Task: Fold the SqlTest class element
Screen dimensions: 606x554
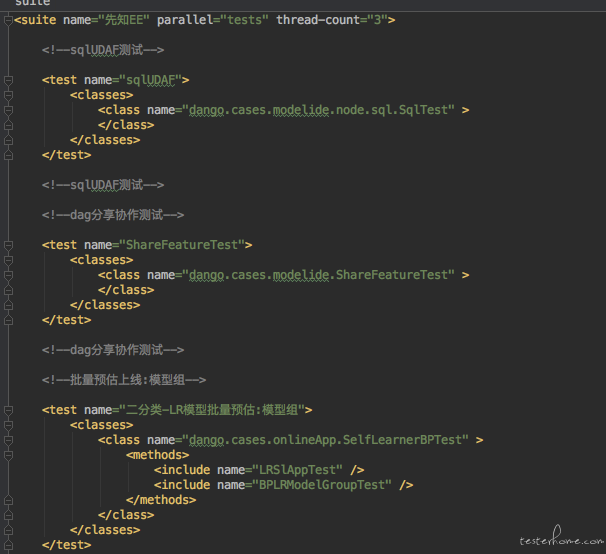Action: (8, 110)
